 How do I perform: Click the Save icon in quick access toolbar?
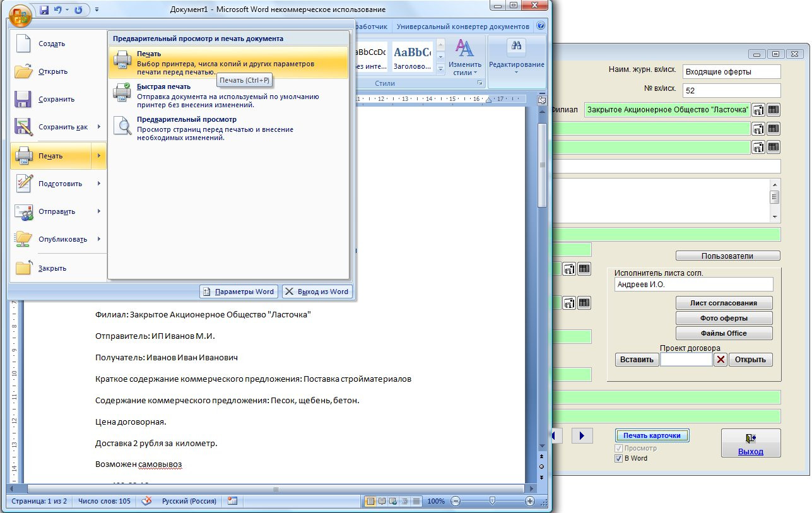pos(45,10)
